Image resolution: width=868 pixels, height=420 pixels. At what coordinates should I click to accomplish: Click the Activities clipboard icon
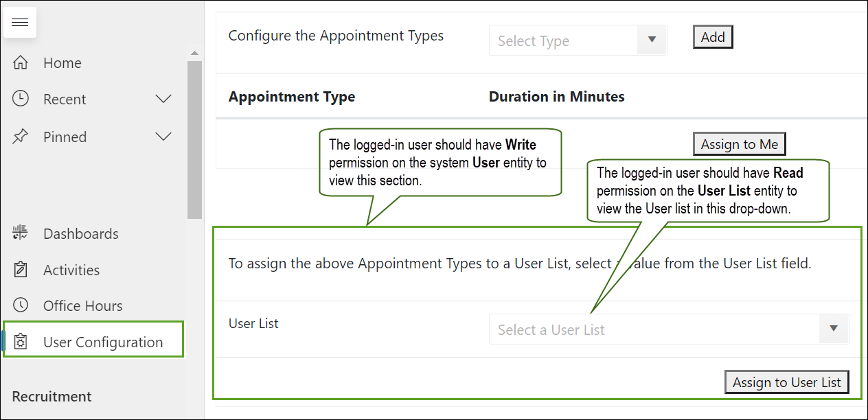click(x=21, y=270)
